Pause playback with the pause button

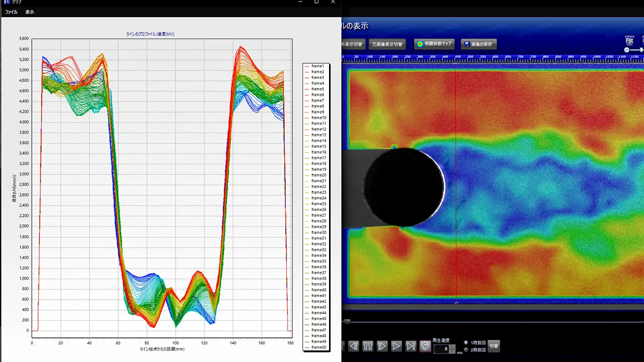pos(368,346)
